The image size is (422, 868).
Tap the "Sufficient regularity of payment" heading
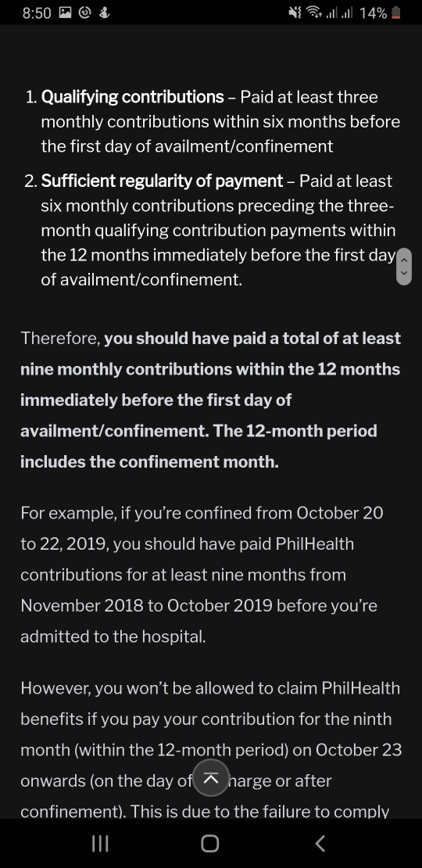pos(162,181)
